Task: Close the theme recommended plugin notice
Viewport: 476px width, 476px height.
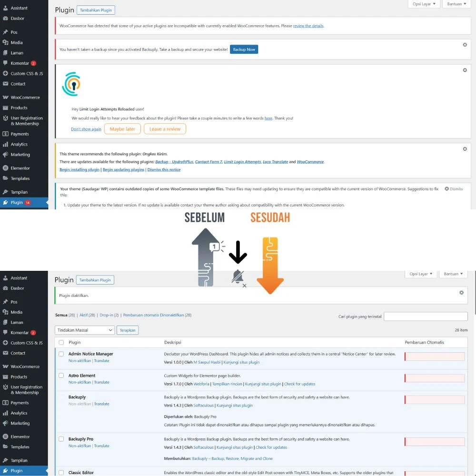Action: (465, 149)
